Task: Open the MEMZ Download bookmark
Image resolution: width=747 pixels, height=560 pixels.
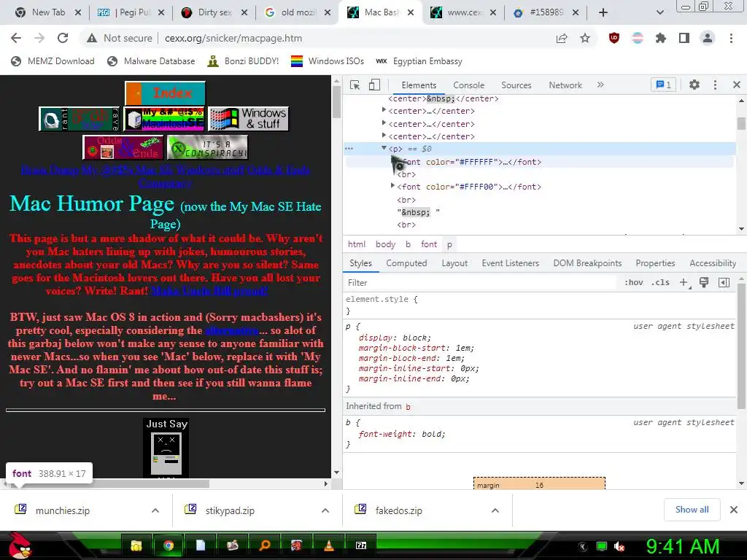Action: point(53,61)
